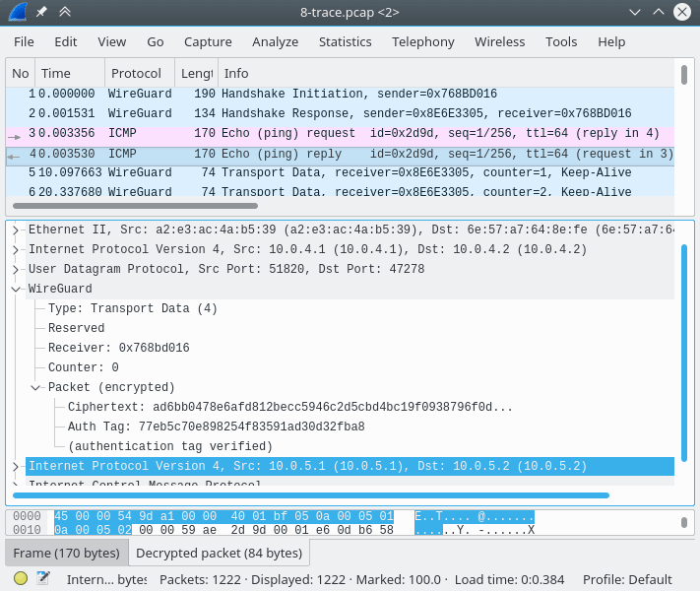Open expert information via yellow circle icon
The height and width of the screenshot is (591, 700).
pyautogui.click(x=21, y=579)
